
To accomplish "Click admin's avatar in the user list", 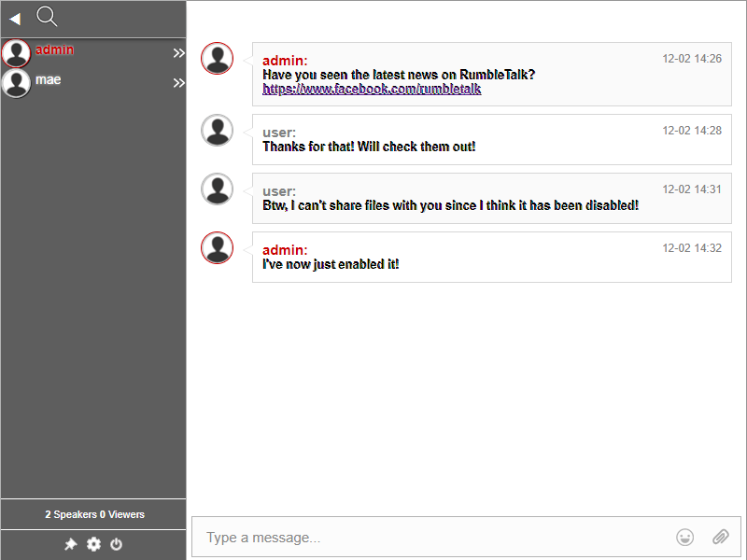I will 16,53.
